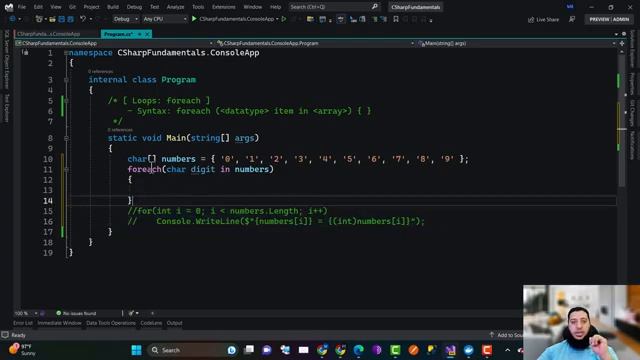Click the Ready status bar text
Image resolution: width=640 pixels, height=360 pixels.
[x=18, y=335]
